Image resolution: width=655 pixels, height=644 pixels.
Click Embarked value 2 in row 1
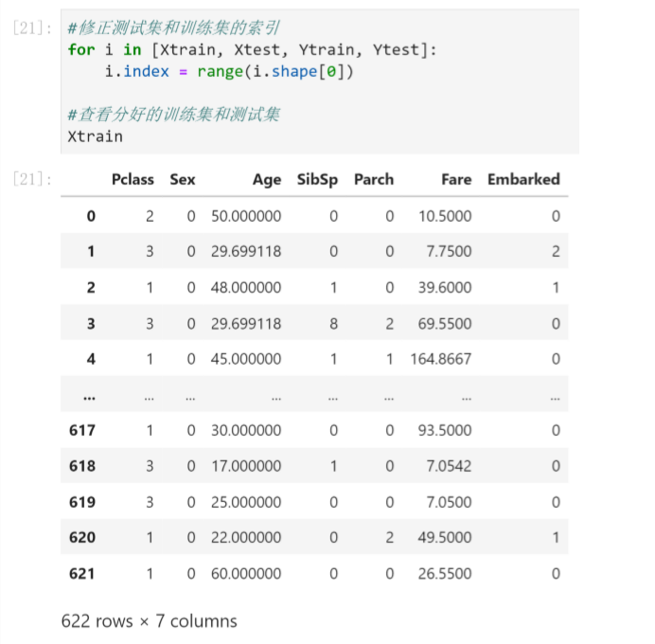pyautogui.click(x=556, y=251)
